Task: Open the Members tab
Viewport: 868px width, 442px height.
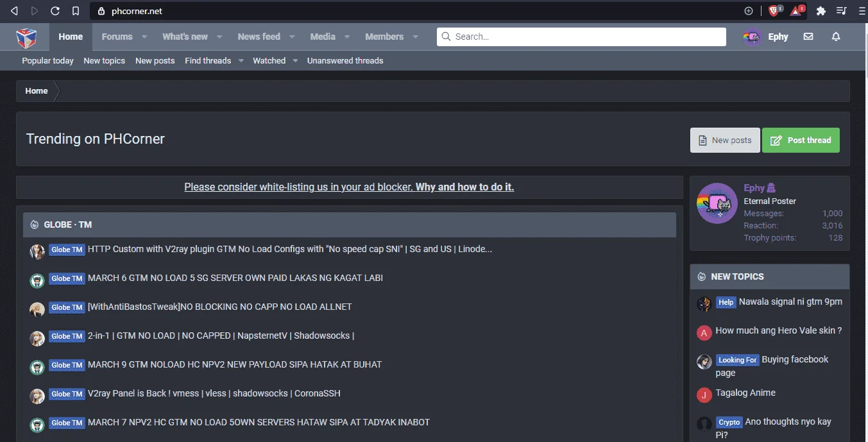Action: click(384, 37)
